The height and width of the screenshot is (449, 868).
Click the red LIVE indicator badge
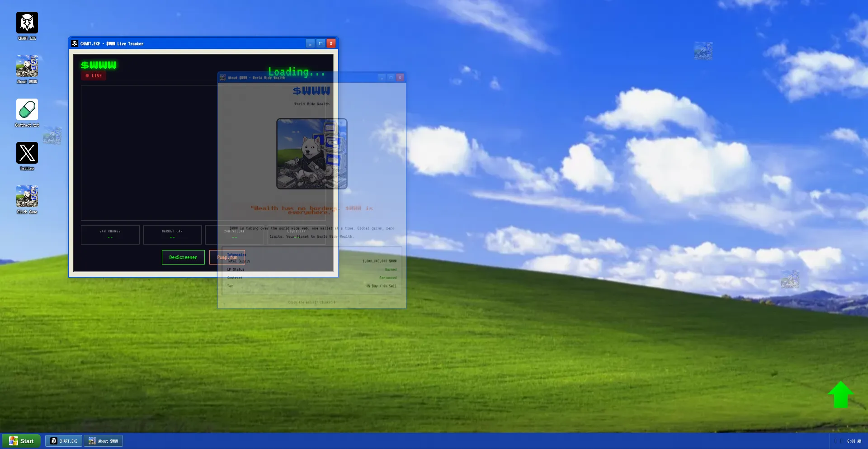94,76
